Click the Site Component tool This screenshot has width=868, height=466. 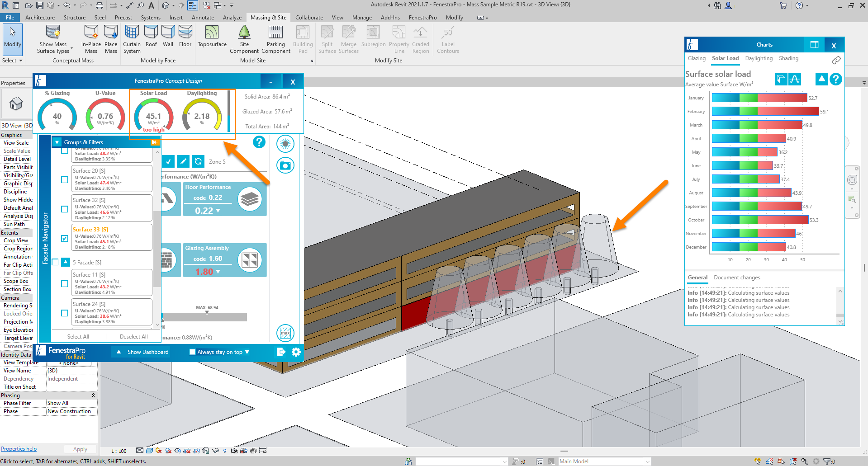coord(244,39)
